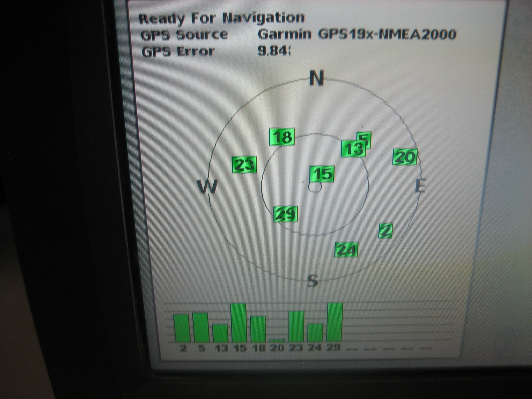Image resolution: width=532 pixels, height=399 pixels.
Task: Select satellite 20 marker near East
Action: pyautogui.click(x=405, y=157)
